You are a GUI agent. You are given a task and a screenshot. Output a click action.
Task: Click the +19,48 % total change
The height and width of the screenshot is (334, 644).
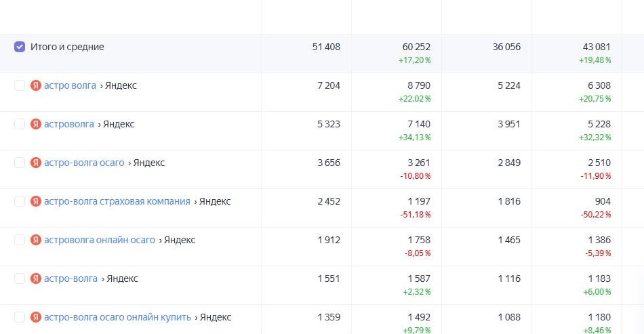(595, 60)
